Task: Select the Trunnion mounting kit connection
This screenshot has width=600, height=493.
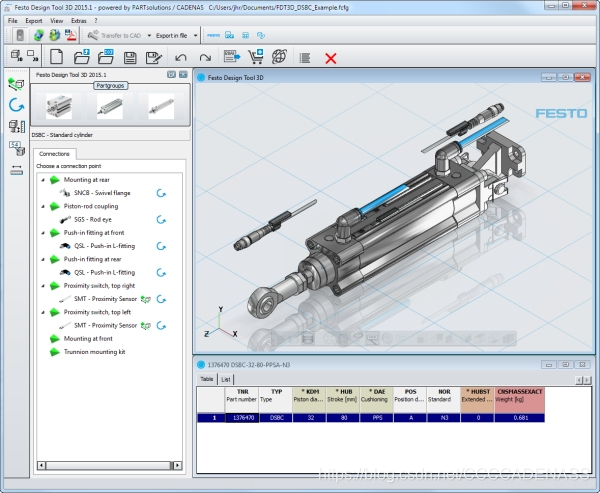Action: coord(94,352)
